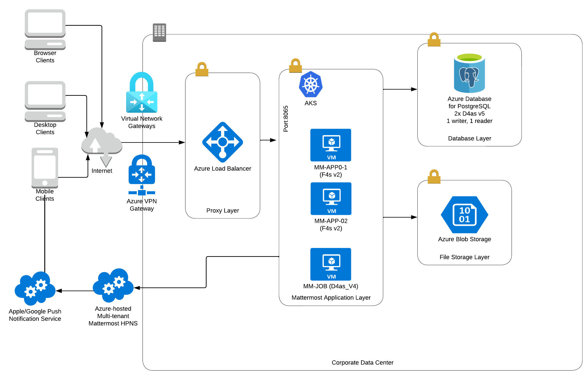Select the Corporate Data Center label
Image resolution: width=588 pixels, height=376 pixels.
point(362,362)
